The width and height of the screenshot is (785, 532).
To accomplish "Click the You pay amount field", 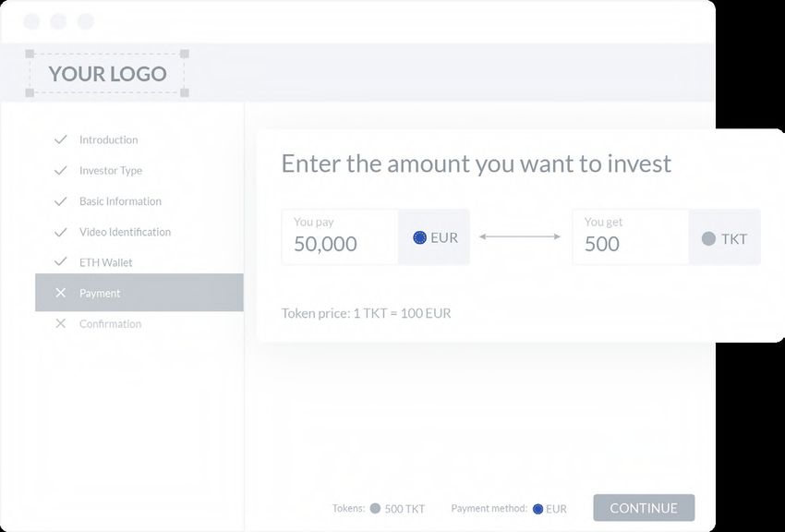I will [340, 236].
